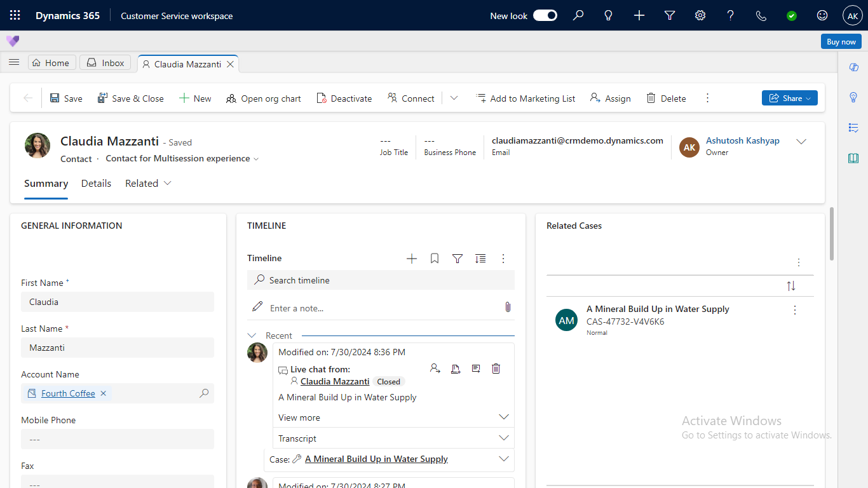Add a new timeline record
Image resolution: width=868 pixels, height=488 pixels.
(x=412, y=259)
